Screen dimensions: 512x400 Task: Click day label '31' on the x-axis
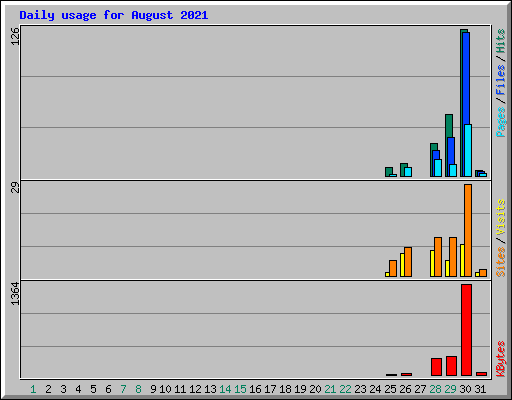[x=480, y=389]
